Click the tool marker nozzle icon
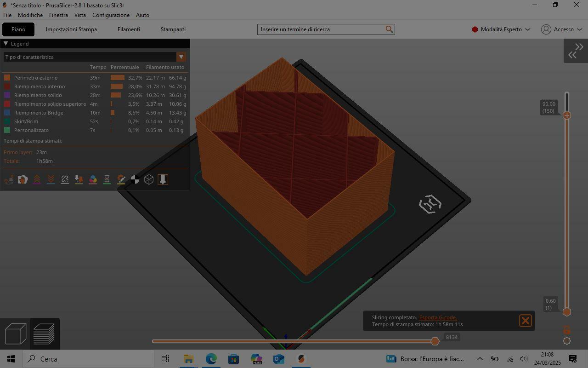 163,180
